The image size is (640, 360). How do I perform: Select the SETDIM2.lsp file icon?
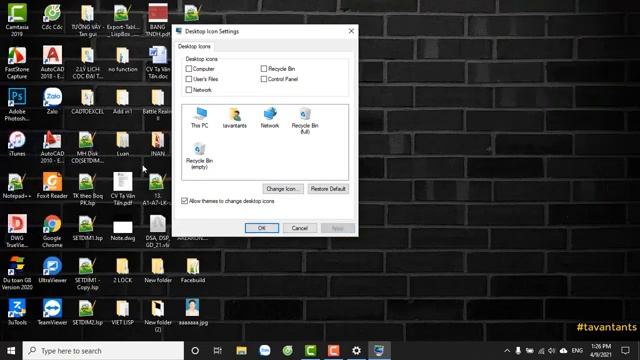click(87, 312)
